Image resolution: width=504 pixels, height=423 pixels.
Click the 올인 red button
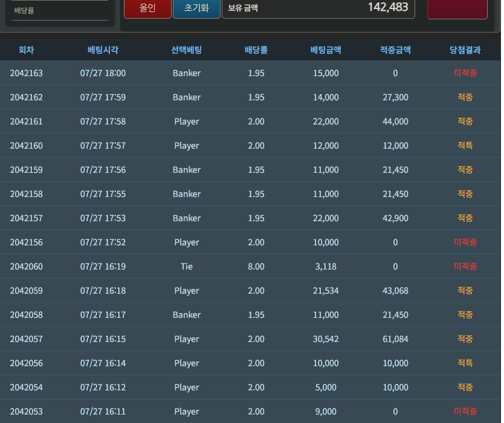[147, 8]
